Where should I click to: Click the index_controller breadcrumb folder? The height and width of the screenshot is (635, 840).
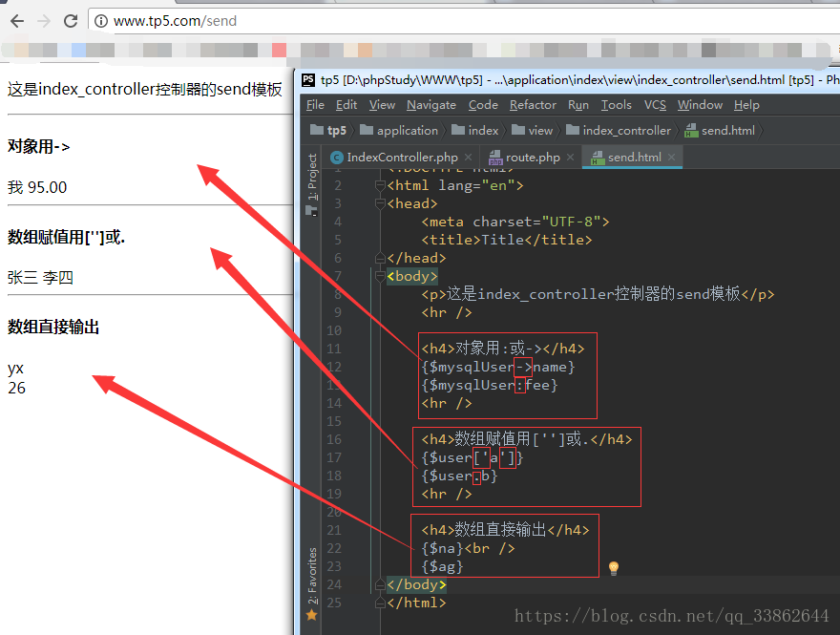pyautogui.click(x=619, y=130)
